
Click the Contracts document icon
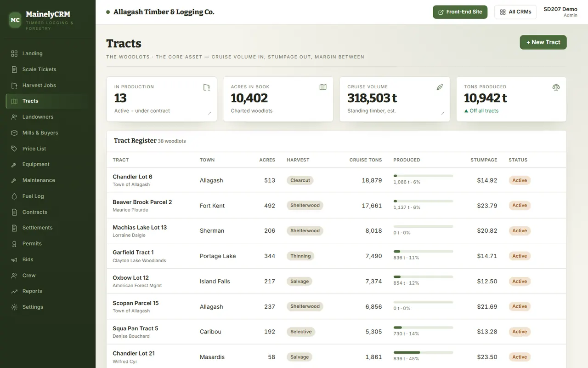point(14,212)
